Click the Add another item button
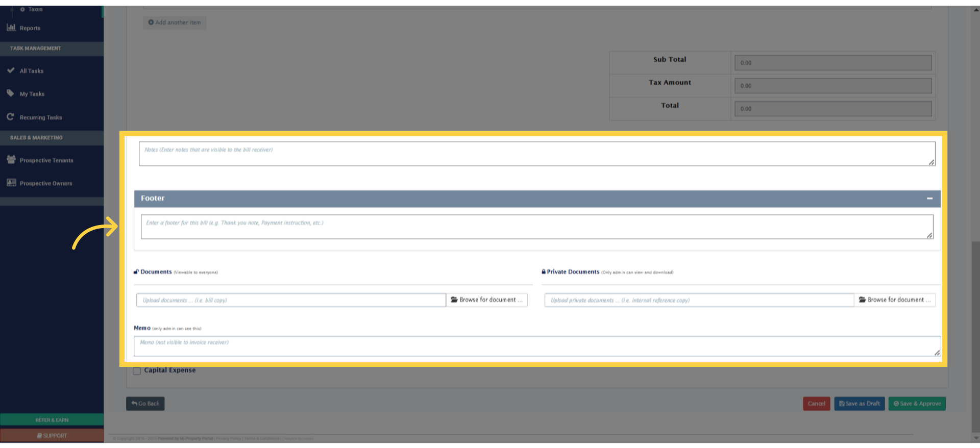980x448 pixels. (x=175, y=22)
